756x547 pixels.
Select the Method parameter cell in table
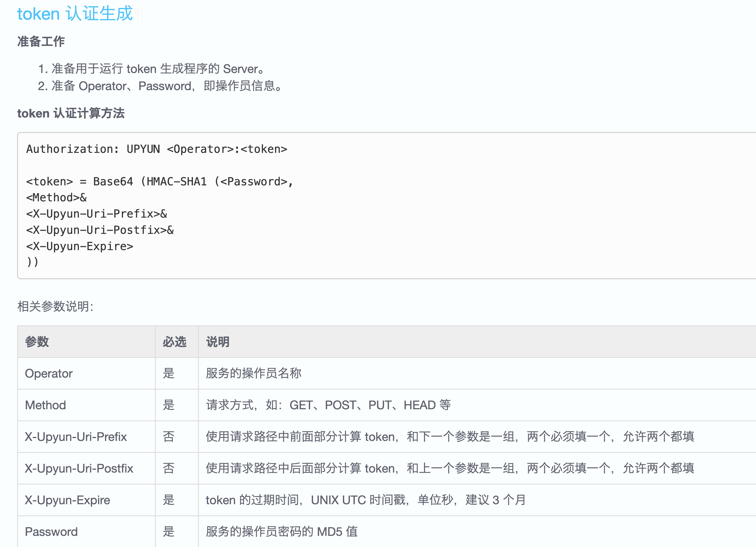[45, 405]
